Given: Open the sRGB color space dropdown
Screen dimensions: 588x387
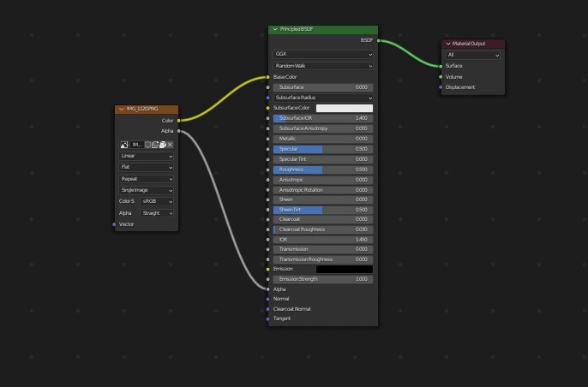Looking at the screenshot, I should [x=157, y=201].
